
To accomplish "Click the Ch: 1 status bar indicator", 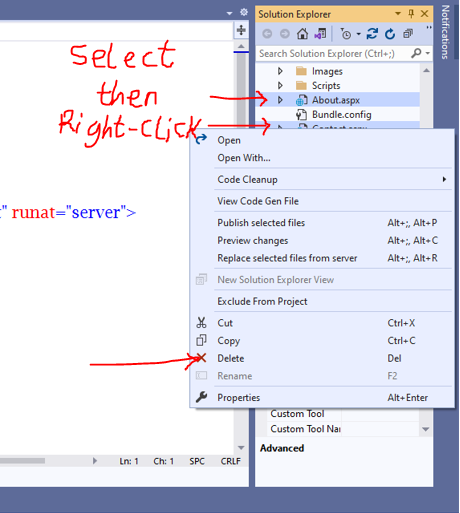I will coord(163,461).
